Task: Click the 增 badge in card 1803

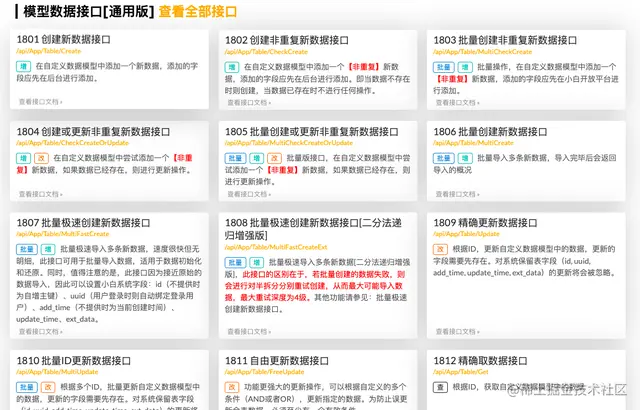Action: point(465,67)
